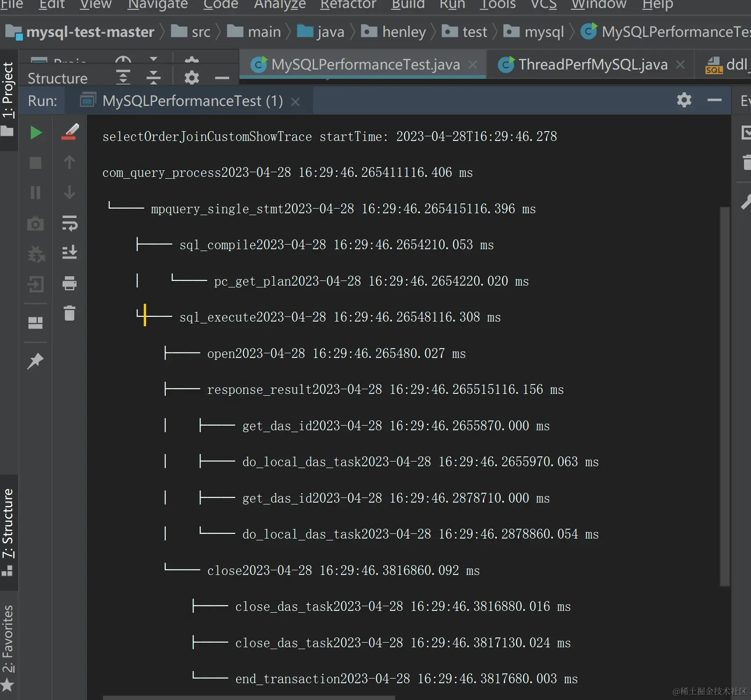The width and height of the screenshot is (751, 700).
Task: Click the src folder breadcrumb
Action: tap(191, 32)
